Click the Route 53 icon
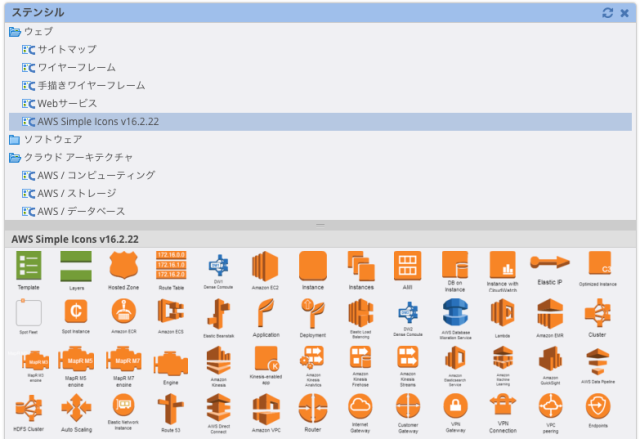This screenshot has width=640, height=439. pyautogui.click(x=171, y=409)
